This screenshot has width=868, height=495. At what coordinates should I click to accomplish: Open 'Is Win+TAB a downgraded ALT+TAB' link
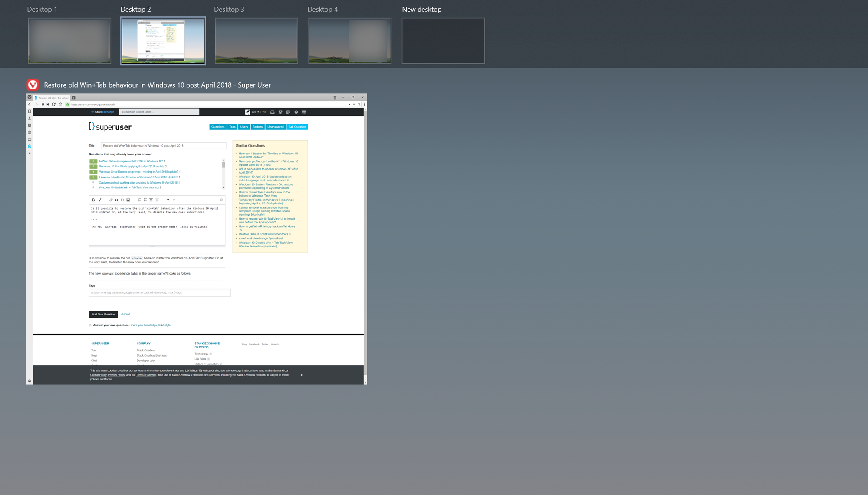pos(131,161)
